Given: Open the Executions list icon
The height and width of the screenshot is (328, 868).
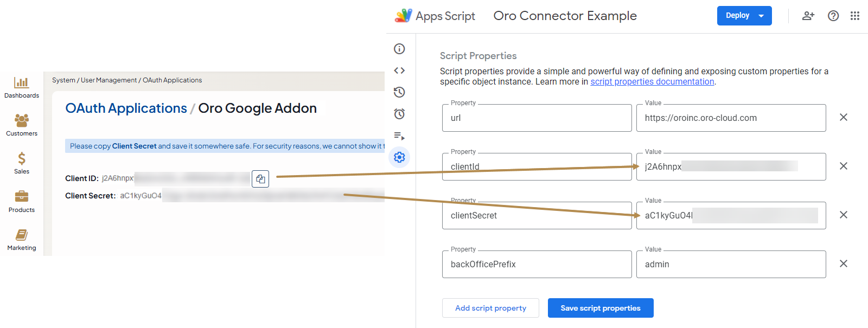Looking at the screenshot, I should [x=399, y=136].
